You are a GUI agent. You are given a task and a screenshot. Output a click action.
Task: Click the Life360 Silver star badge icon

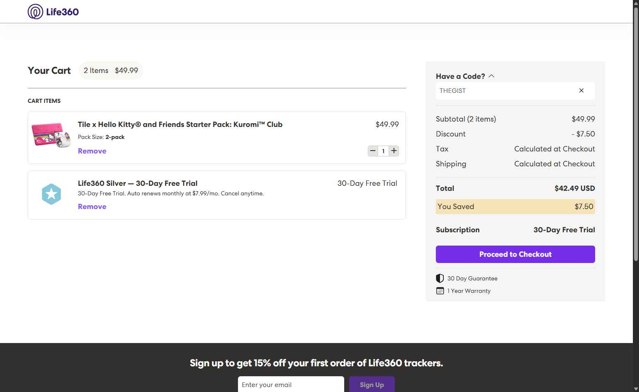click(51, 194)
